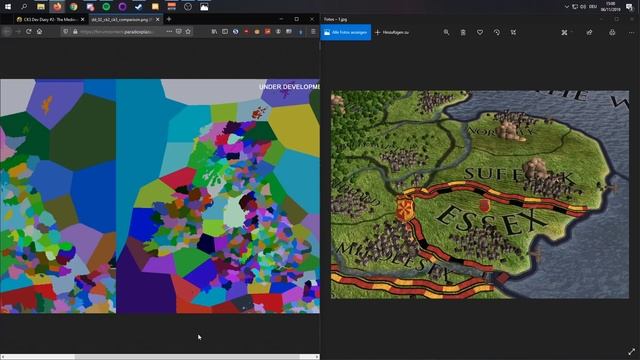This screenshot has height=360, width=640.
Task: Delete the photo with trash icon
Action: point(463,32)
